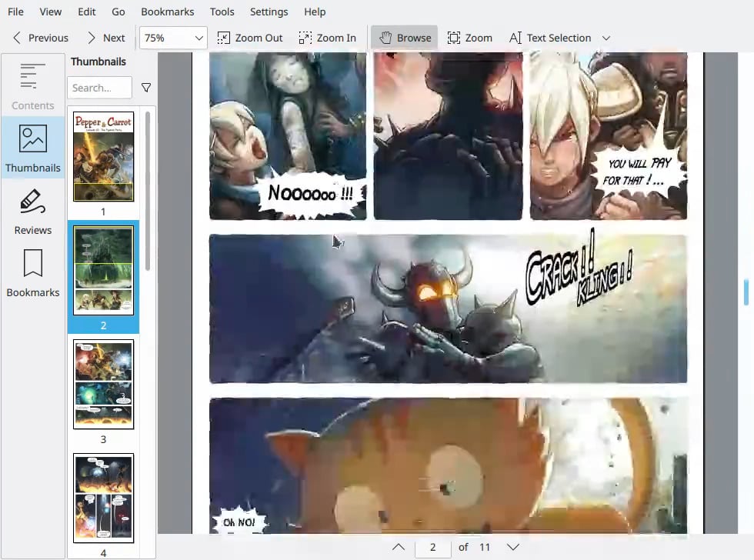754x560 pixels.
Task: Select page 2 thumbnail
Action: click(x=103, y=270)
